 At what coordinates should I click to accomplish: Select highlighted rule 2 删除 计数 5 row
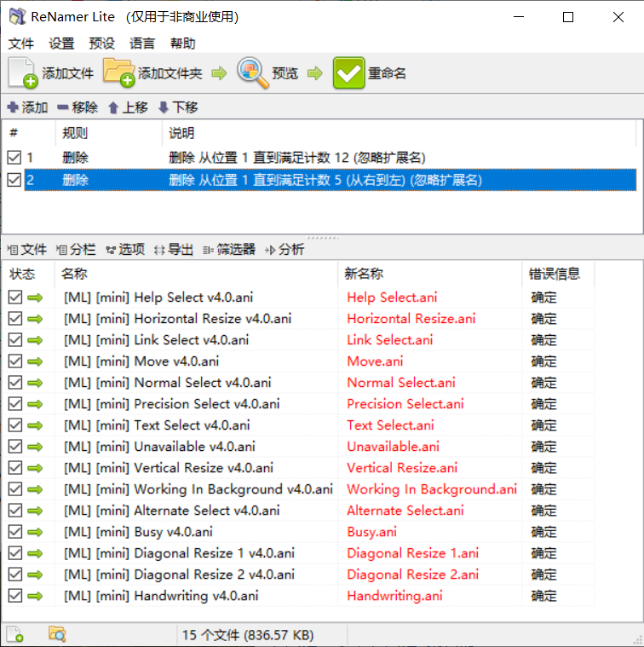click(330, 180)
